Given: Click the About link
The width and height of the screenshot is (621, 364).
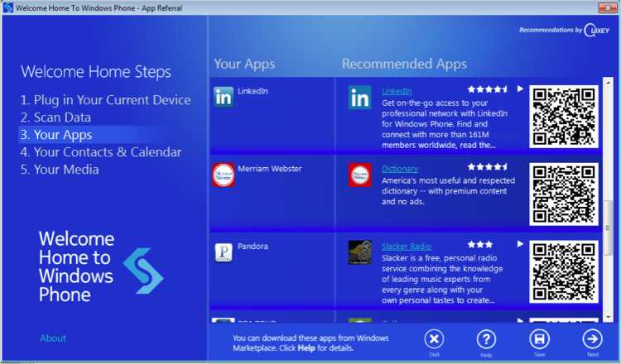Looking at the screenshot, I should [x=53, y=338].
